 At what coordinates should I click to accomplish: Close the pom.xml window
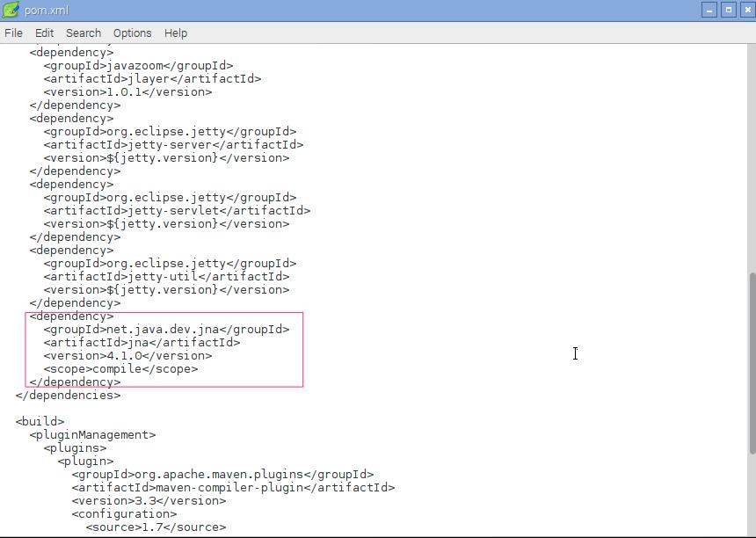pos(747,11)
